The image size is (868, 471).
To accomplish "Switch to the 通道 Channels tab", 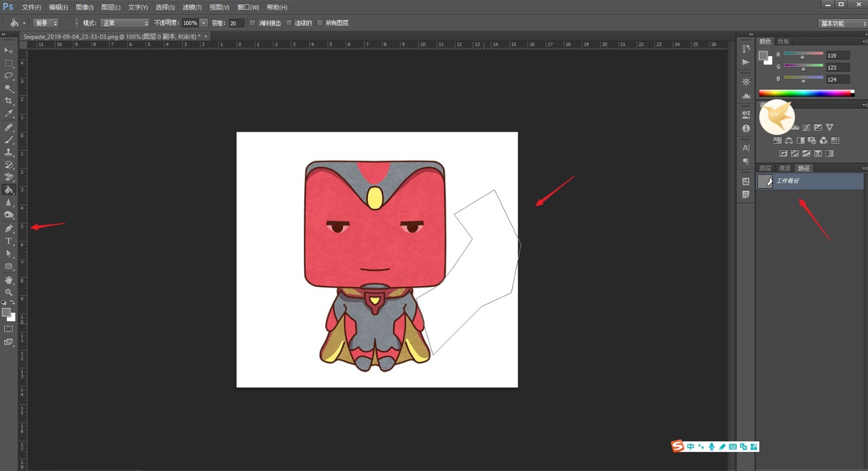I will click(784, 168).
